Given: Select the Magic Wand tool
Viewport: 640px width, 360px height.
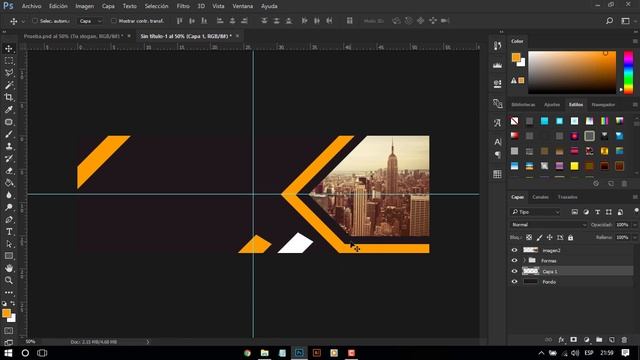Looking at the screenshot, I should click(9, 85).
